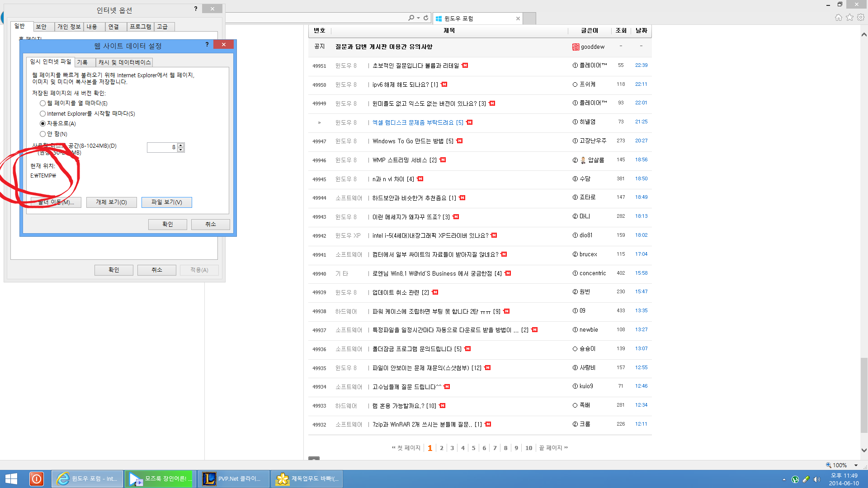Open PVP.Net client taskbar item
The image size is (868, 488).
pos(234,479)
